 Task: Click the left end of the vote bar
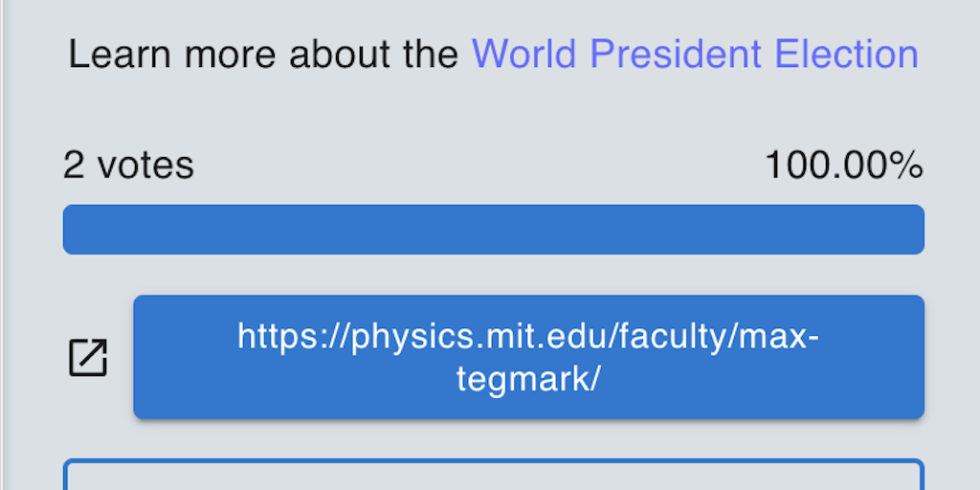pos(77,230)
